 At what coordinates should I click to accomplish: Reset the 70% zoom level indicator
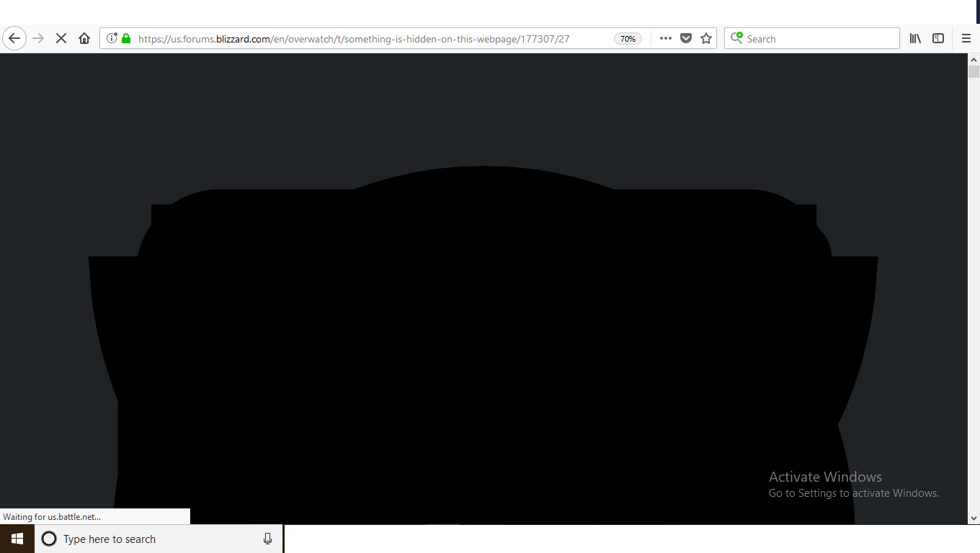tap(628, 39)
